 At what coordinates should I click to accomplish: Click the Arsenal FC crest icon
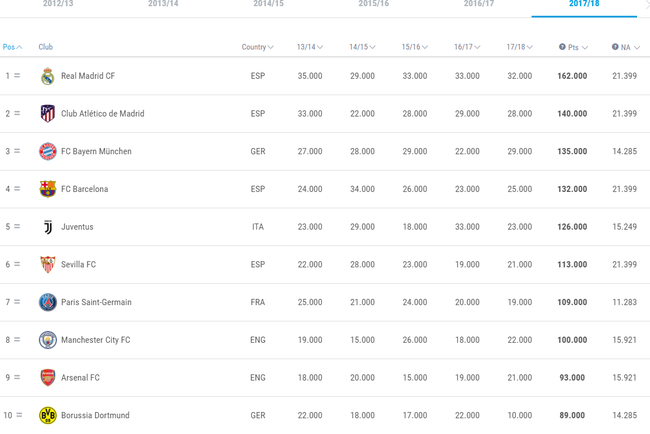[x=48, y=378]
